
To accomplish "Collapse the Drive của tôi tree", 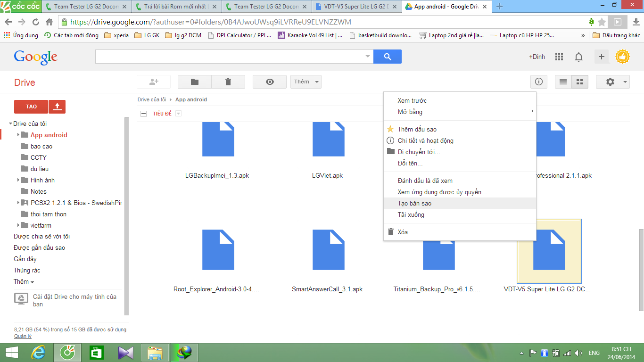I will pos(10,123).
